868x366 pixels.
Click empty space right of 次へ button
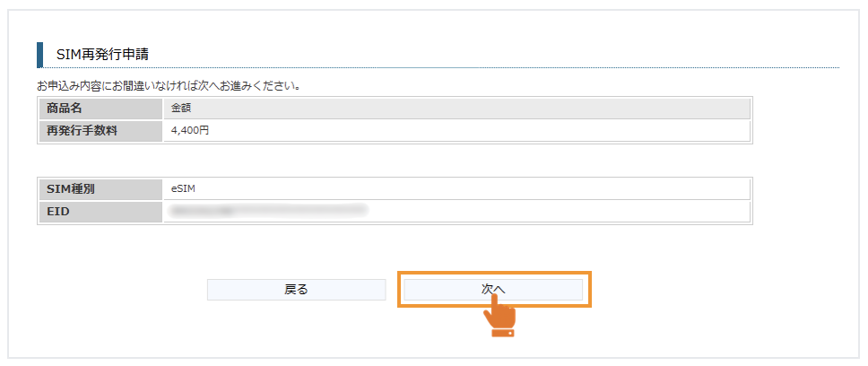coord(699,289)
